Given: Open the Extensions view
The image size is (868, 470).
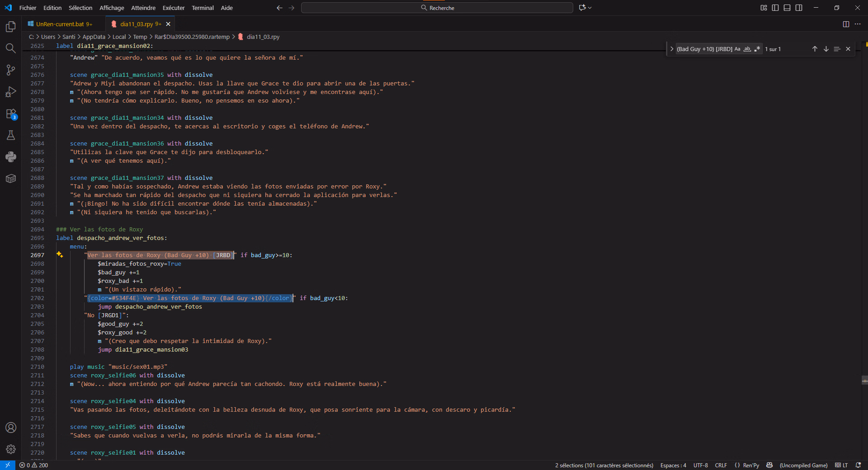Looking at the screenshot, I should [11, 114].
